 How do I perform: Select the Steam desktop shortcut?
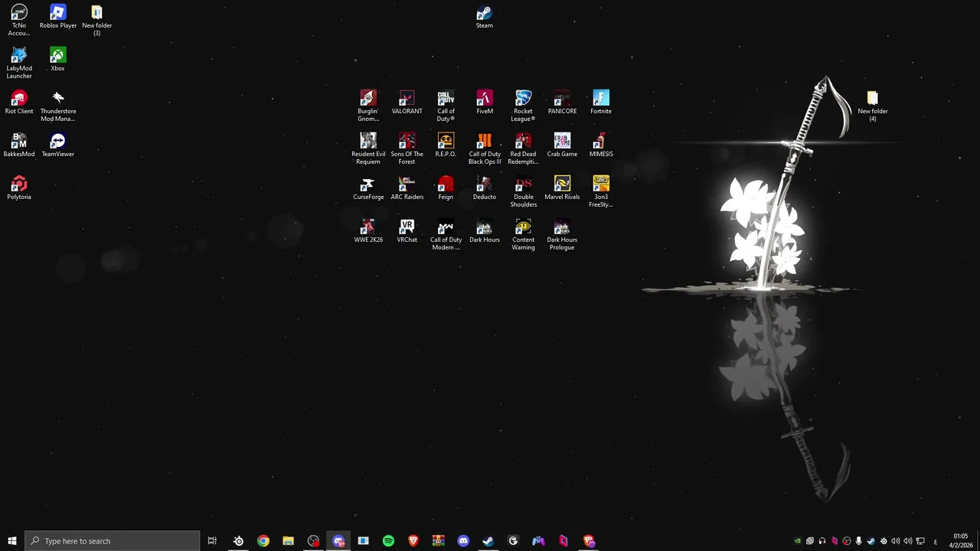(x=484, y=18)
